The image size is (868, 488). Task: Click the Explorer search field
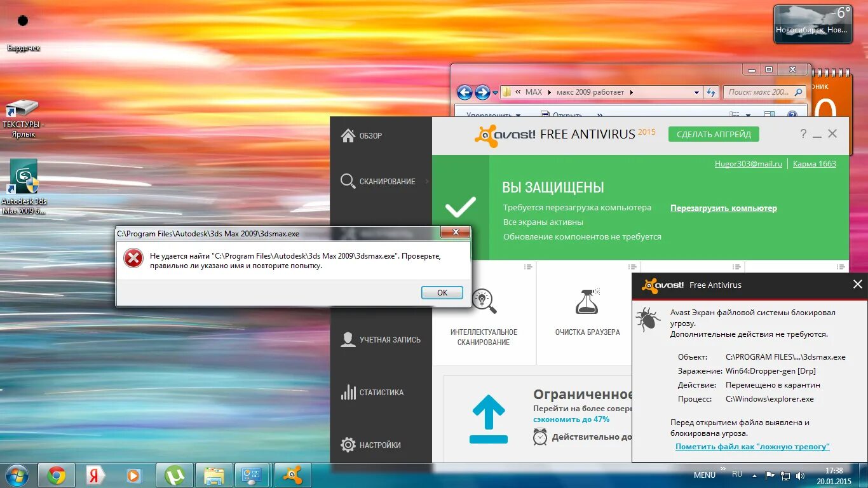(764, 92)
